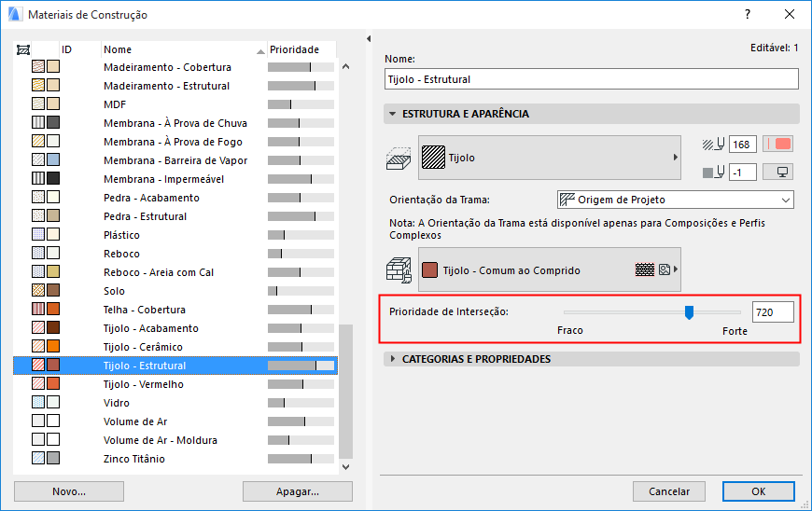812x511 pixels.
Task: Click the priority bar of Madeiramento - Cobertura
Action: click(301, 67)
